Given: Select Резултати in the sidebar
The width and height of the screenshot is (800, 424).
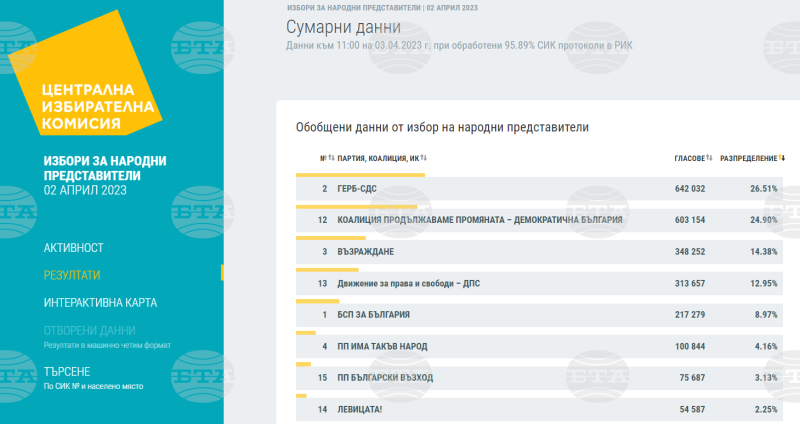Looking at the screenshot, I should pyautogui.click(x=72, y=274).
